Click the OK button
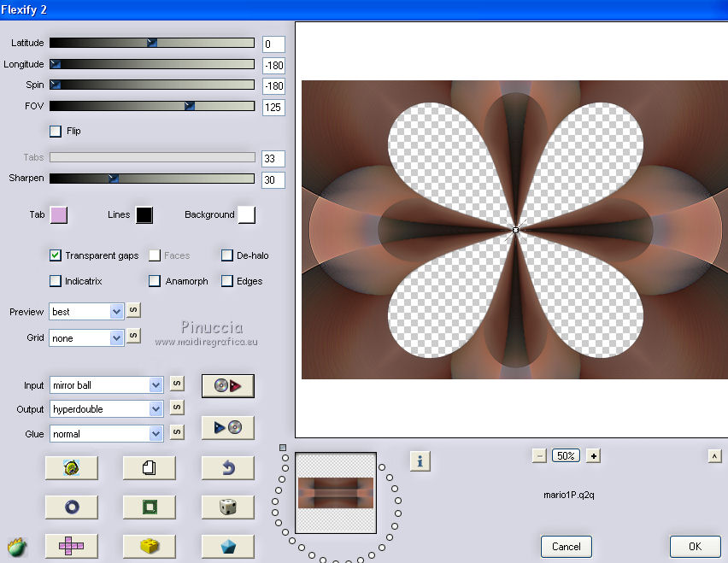 (x=695, y=546)
